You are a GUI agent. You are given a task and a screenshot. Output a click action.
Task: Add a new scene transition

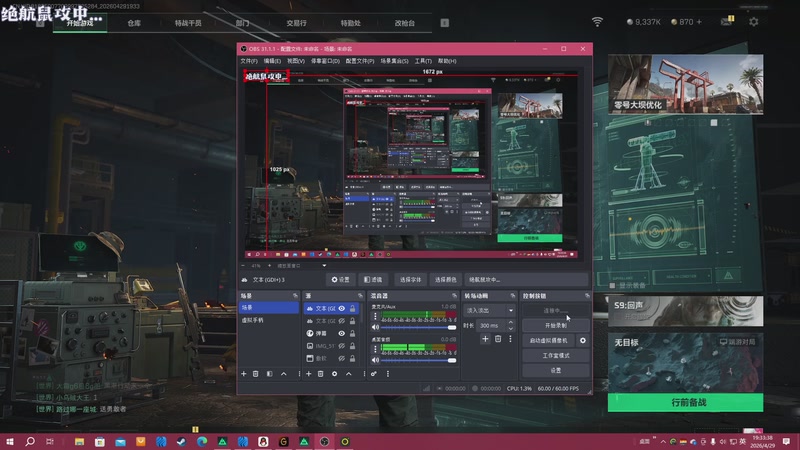485,339
